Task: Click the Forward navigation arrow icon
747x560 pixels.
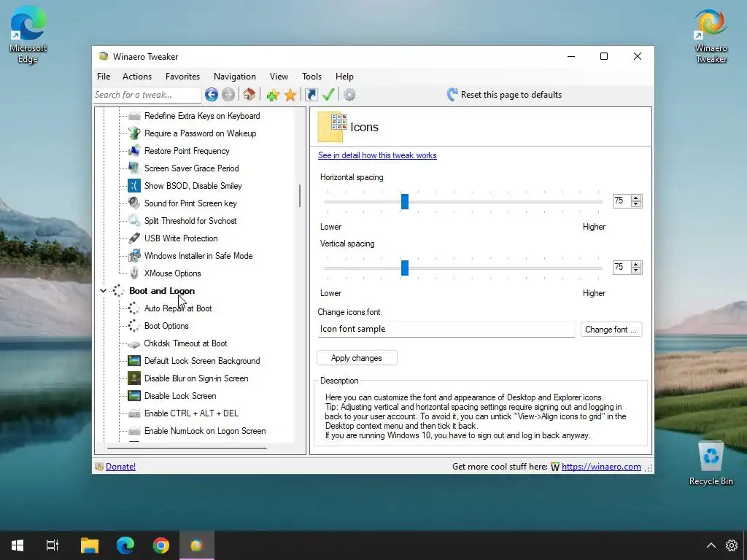Action: pos(228,95)
